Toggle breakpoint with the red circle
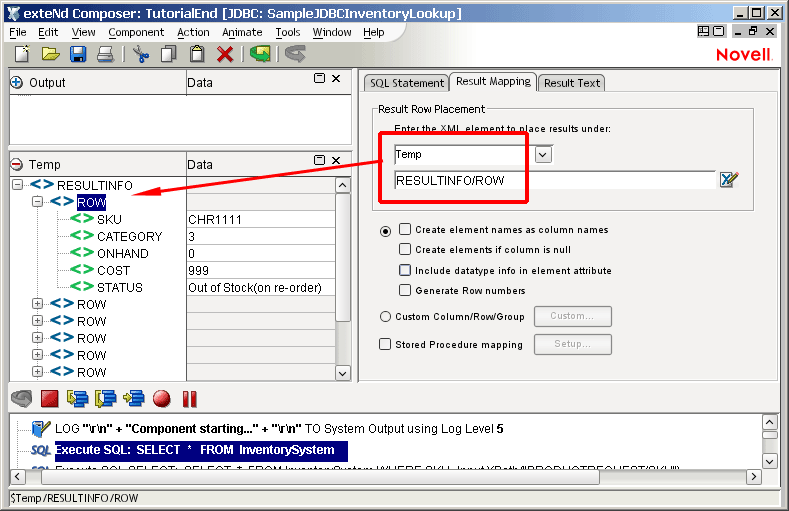 click(162, 399)
